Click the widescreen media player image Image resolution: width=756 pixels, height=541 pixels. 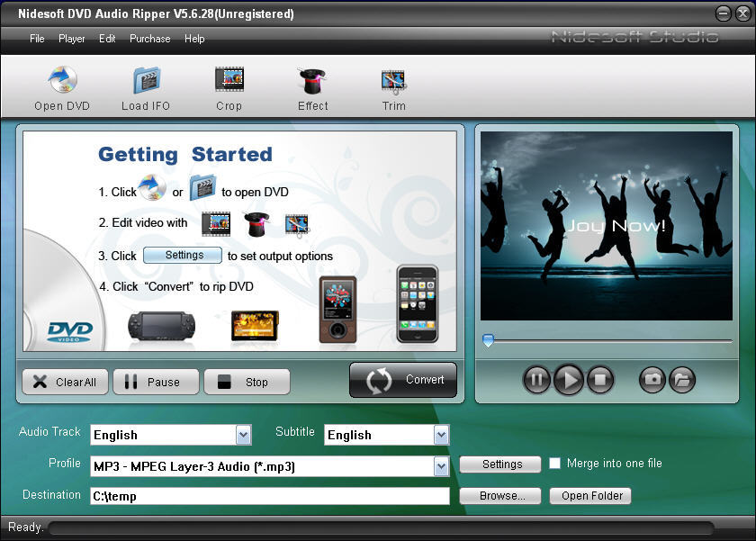255,327
